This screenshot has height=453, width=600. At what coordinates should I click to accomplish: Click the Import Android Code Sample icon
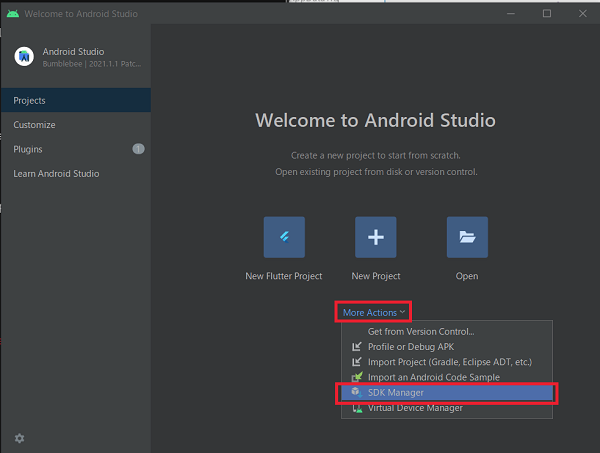pos(357,377)
